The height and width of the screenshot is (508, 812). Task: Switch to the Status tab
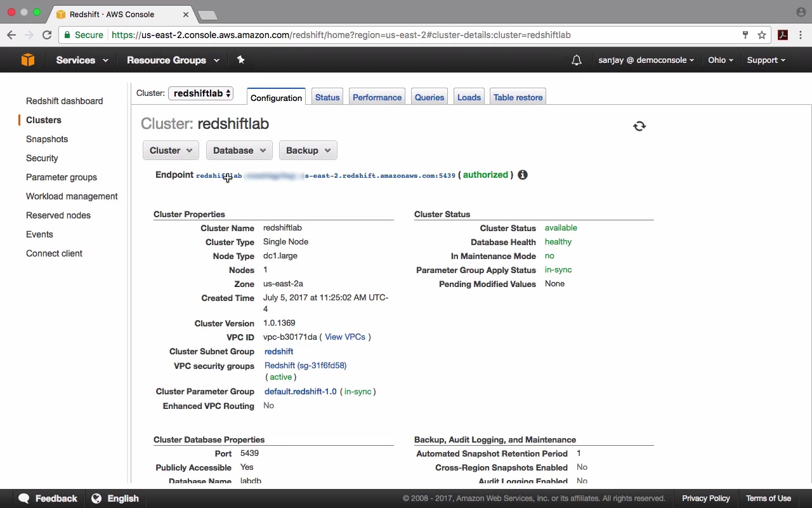coord(327,97)
